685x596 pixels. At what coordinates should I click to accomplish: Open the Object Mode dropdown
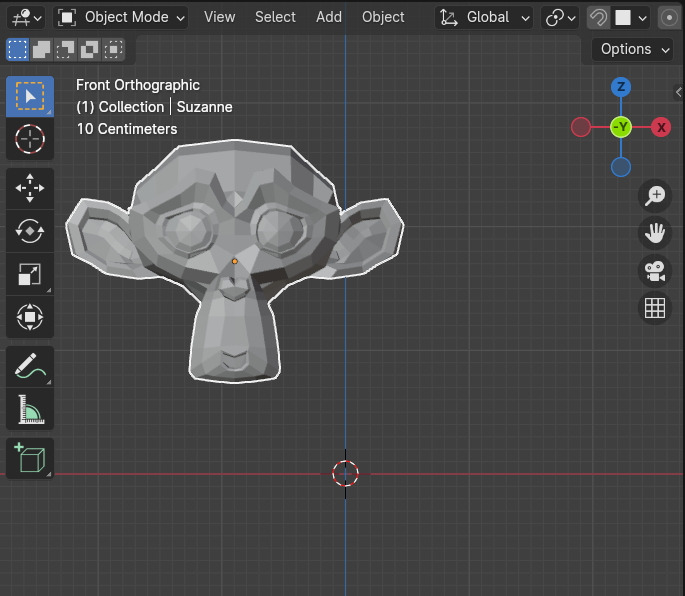pyautogui.click(x=121, y=17)
